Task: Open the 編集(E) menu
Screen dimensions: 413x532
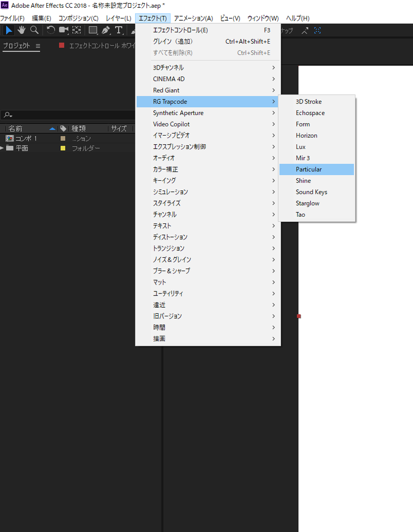Action: (x=42, y=18)
